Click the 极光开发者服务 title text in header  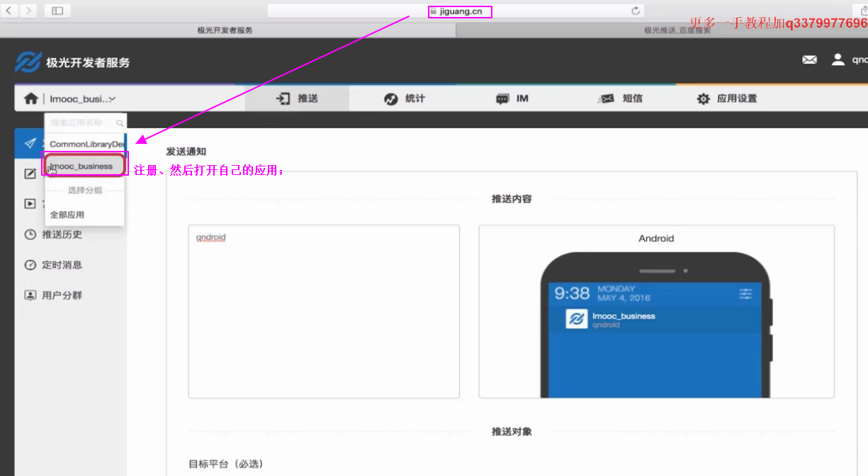88,62
